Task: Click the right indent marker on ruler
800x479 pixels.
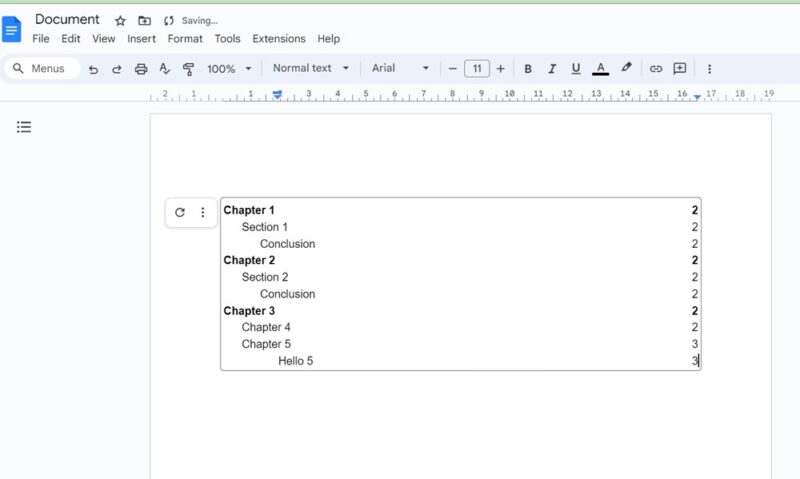Action: (697, 96)
